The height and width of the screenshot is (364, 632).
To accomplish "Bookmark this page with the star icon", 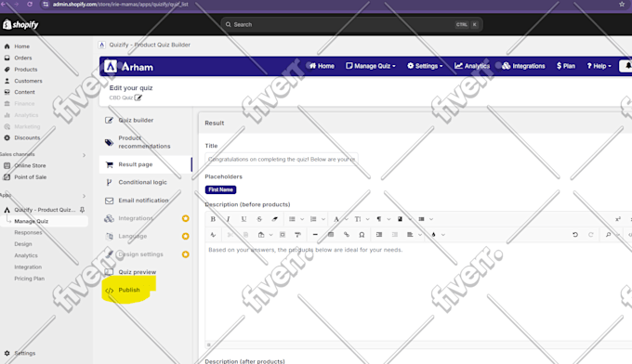I will click(622, 4).
